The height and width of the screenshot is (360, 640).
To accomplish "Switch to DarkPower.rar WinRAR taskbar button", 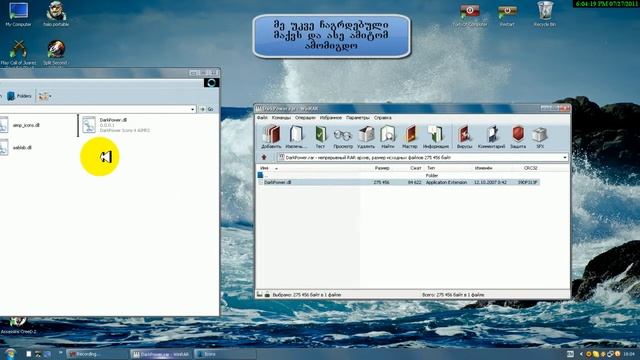I will point(162,354).
